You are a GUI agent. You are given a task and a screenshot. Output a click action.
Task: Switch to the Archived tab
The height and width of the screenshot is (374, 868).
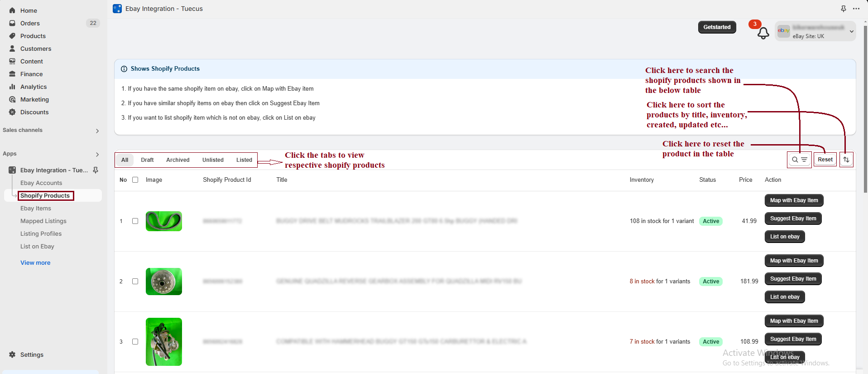tap(178, 160)
